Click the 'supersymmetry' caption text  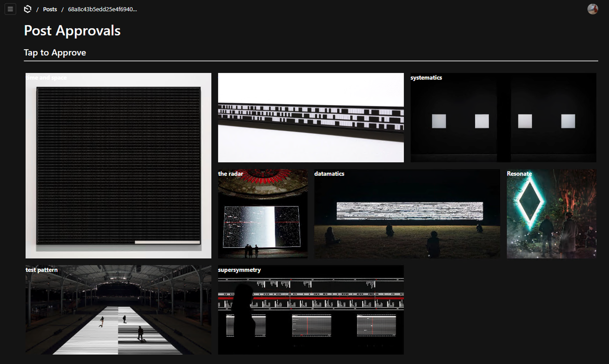239,270
